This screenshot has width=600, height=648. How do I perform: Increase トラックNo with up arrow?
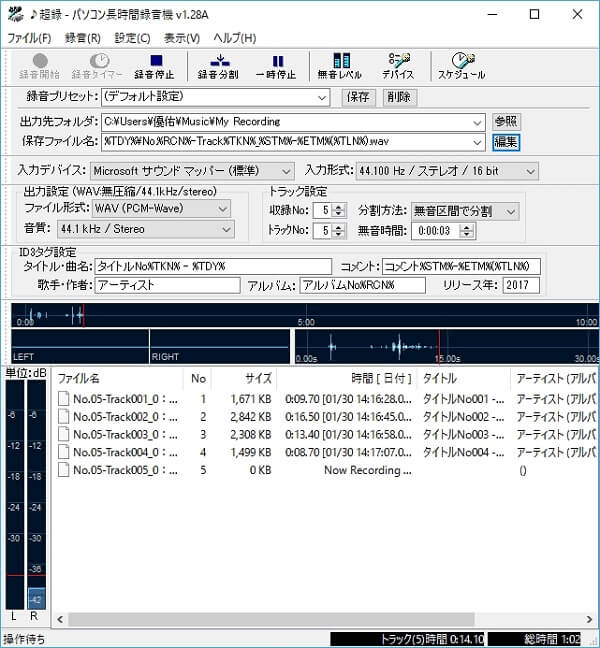tap(339, 227)
